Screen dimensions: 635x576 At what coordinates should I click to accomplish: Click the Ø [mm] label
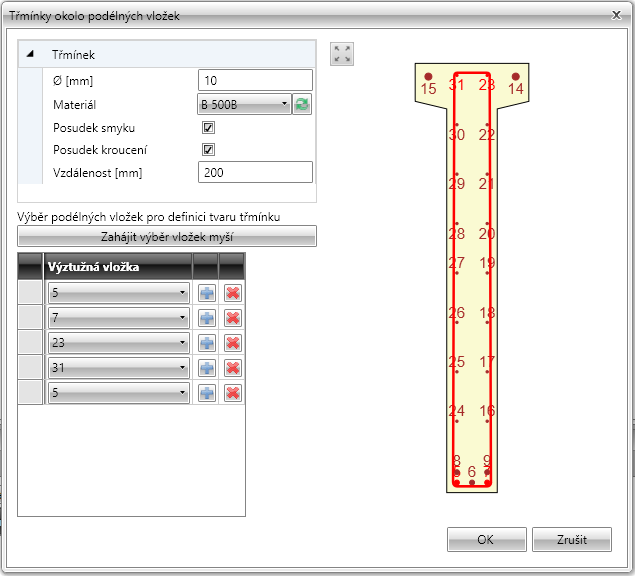tap(73, 81)
